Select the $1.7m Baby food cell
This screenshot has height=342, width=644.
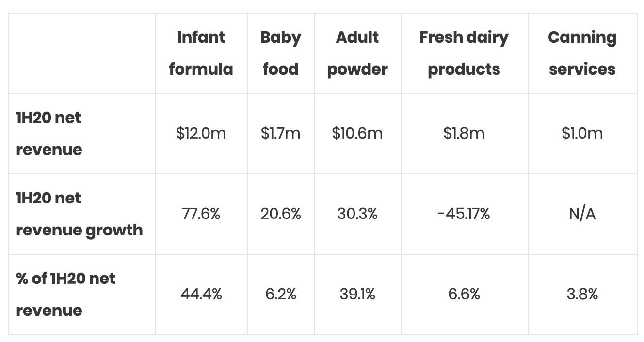tap(280, 133)
